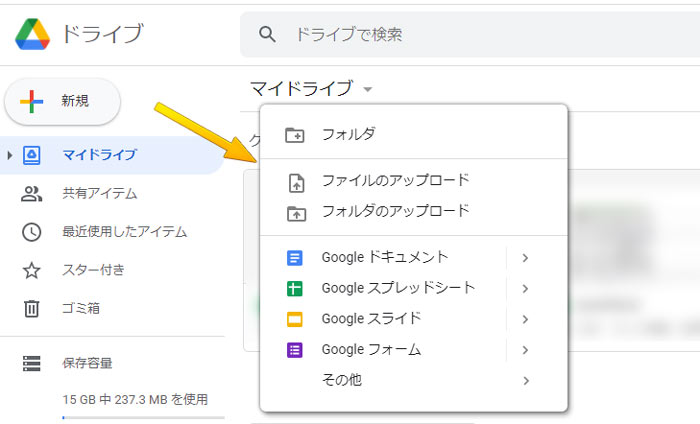Viewport: 700px width, 424px height.
Task: Expand the Google スプレッドシート submenu arrow
Action: (525, 289)
